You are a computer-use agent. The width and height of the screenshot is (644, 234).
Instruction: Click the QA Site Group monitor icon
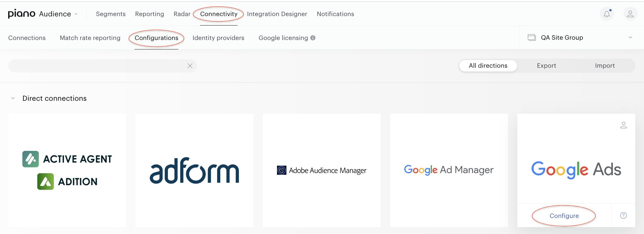tap(532, 37)
